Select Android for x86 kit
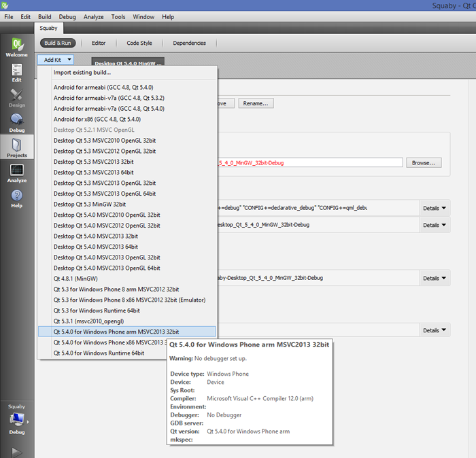476x458 pixels. click(128, 119)
